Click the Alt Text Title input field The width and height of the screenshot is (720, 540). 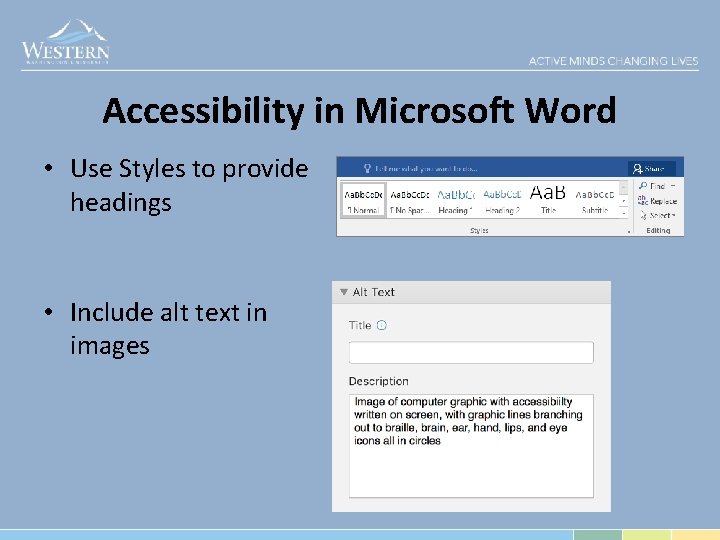471,353
